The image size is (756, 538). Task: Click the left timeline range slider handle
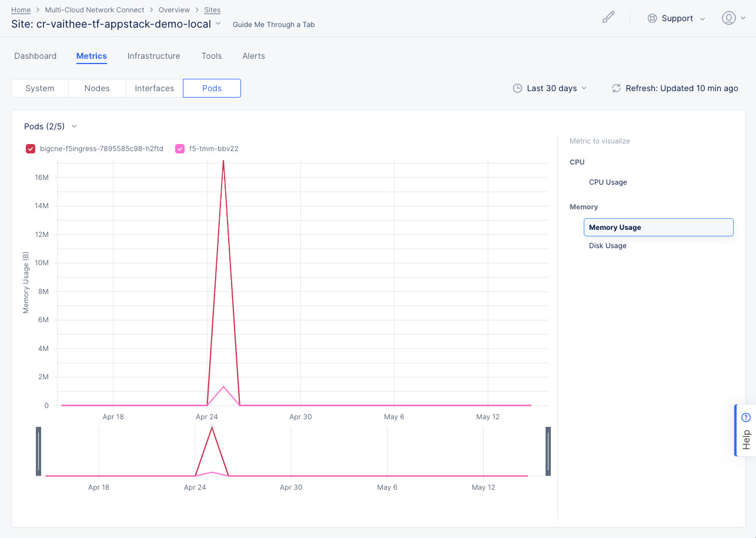tap(38, 452)
